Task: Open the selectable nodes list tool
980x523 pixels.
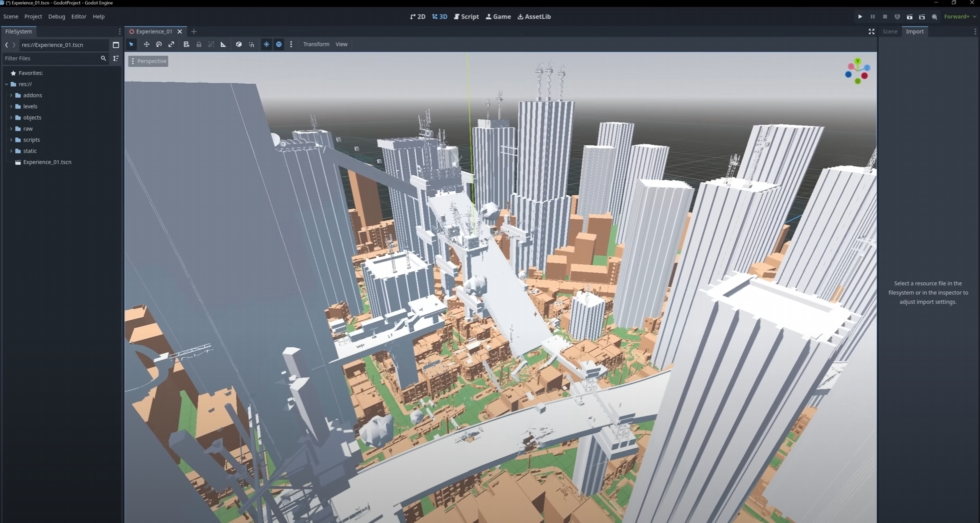Action: click(186, 44)
